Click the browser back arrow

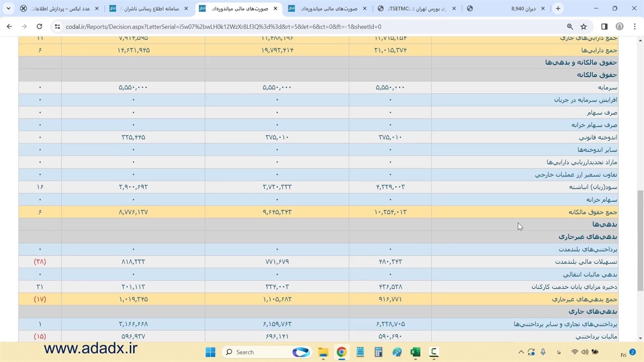pyautogui.click(x=9, y=27)
